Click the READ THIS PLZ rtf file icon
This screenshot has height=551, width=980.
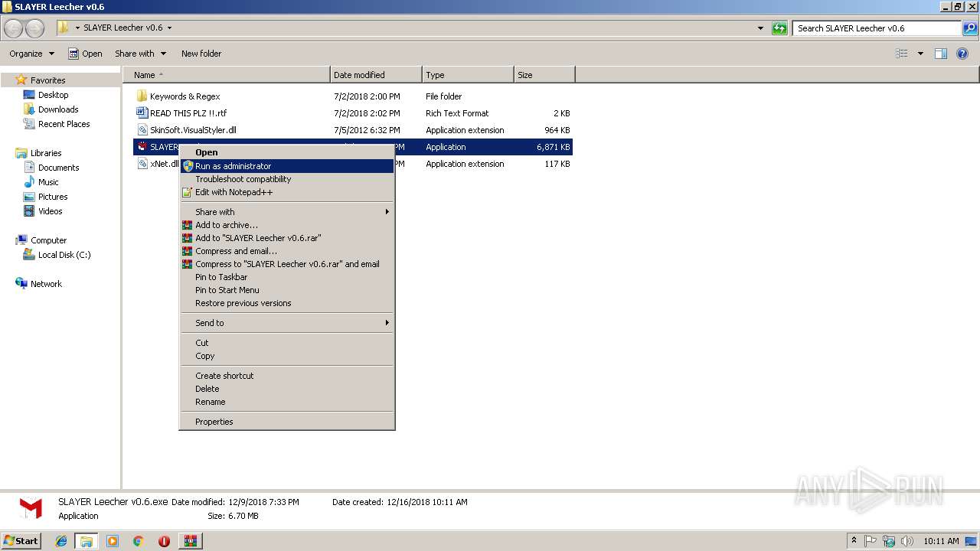point(142,113)
